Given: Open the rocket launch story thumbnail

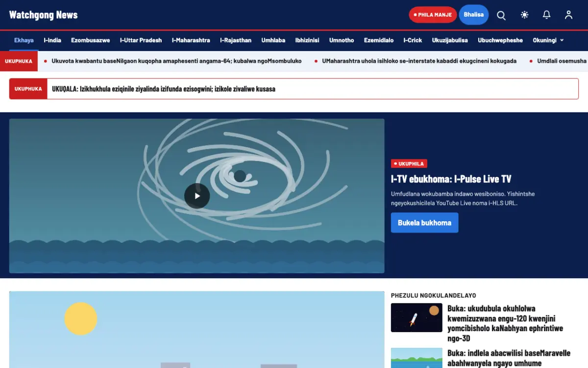Looking at the screenshot, I should click(x=416, y=317).
